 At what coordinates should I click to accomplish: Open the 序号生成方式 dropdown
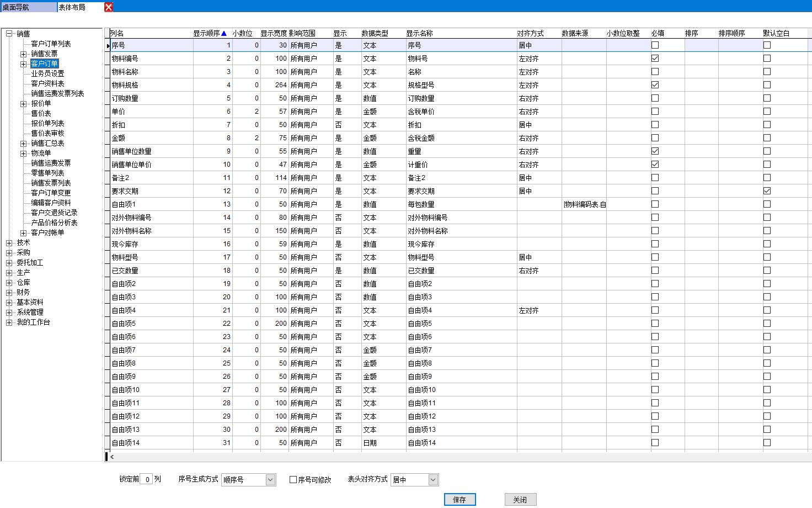[x=270, y=480]
